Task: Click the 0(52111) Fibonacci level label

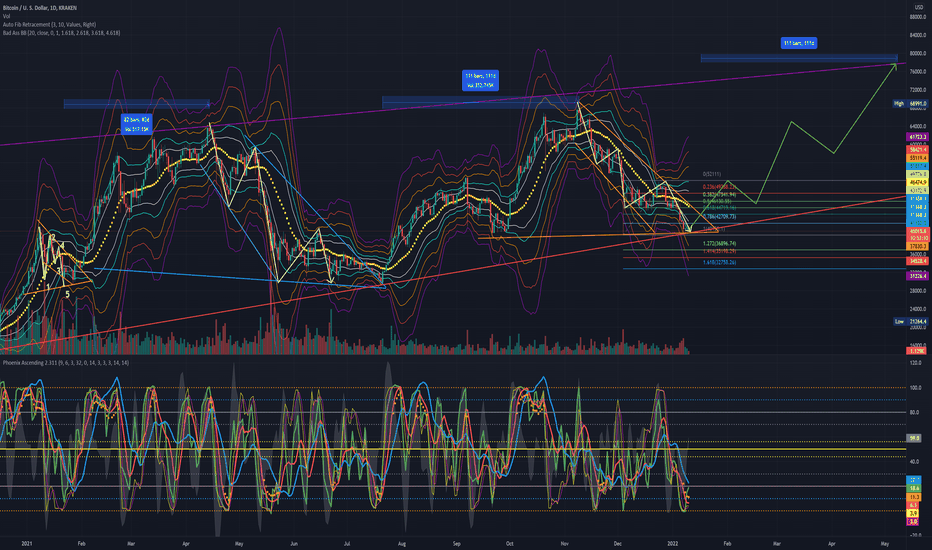Action: point(711,174)
